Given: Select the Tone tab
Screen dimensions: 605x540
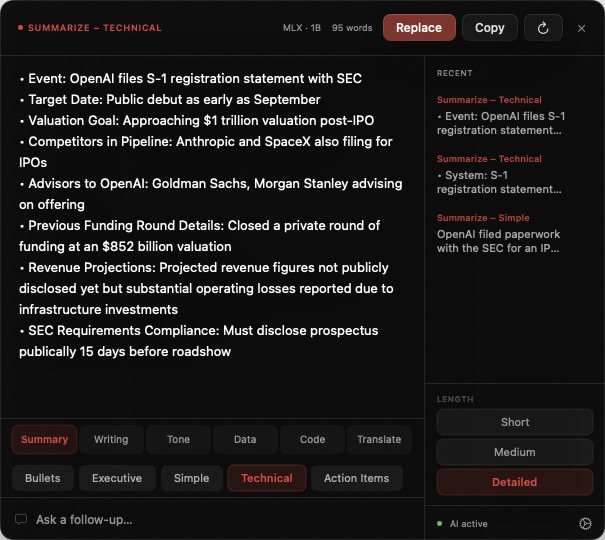Looking at the screenshot, I should pyautogui.click(x=178, y=439).
